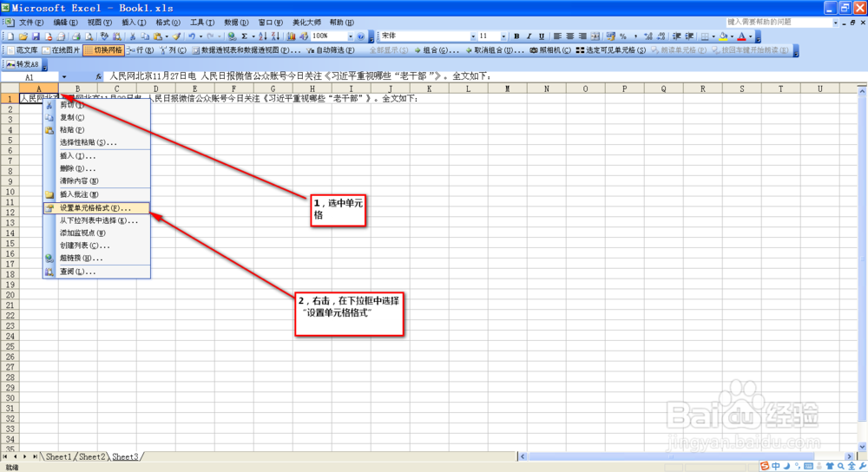The image size is (868, 472).
Task: Open the 文件(F) menu
Action: (31, 23)
